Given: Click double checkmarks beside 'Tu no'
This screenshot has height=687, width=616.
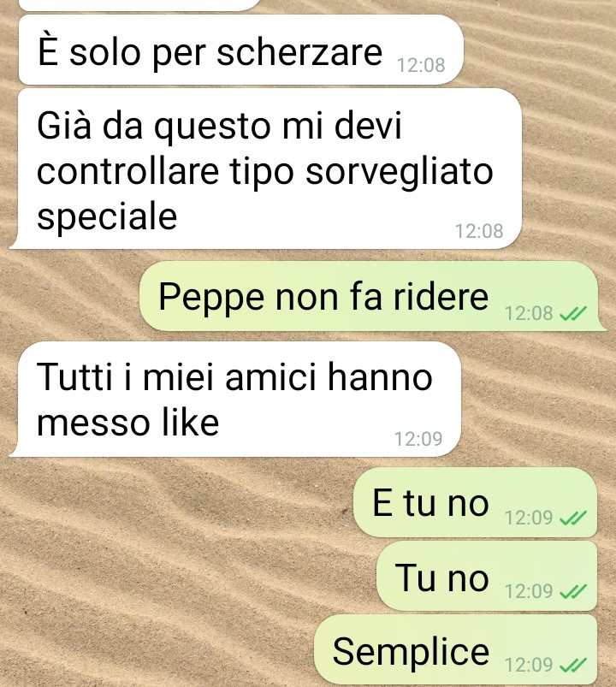Looking at the screenshot, I should 573,591.
